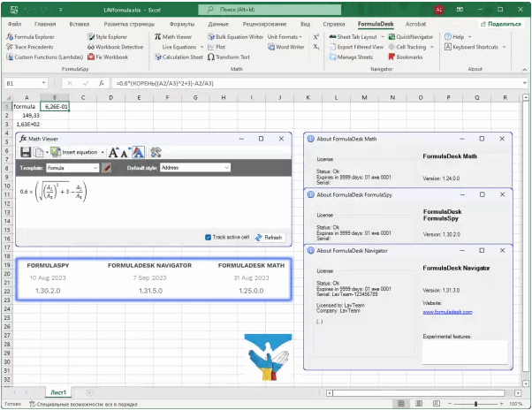Open the Calculation Sheet tool

179,57
